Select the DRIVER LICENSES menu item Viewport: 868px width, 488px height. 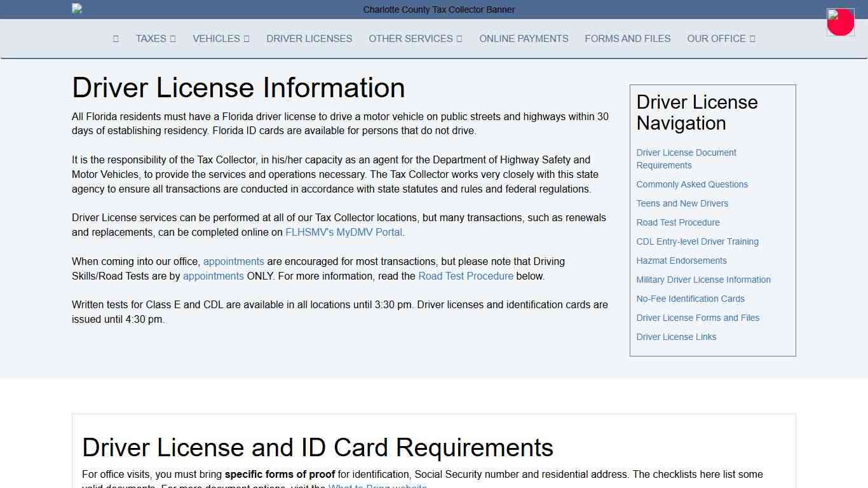[x=309, y=39]
